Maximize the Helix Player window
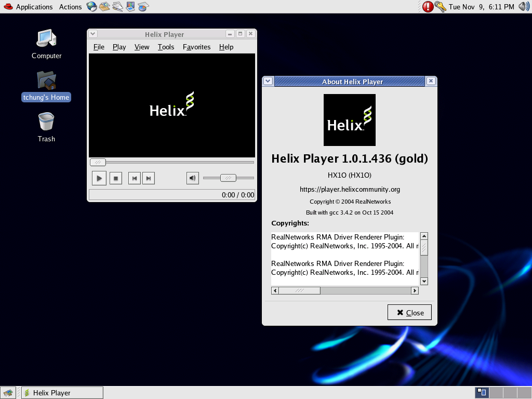 [240, 34]
